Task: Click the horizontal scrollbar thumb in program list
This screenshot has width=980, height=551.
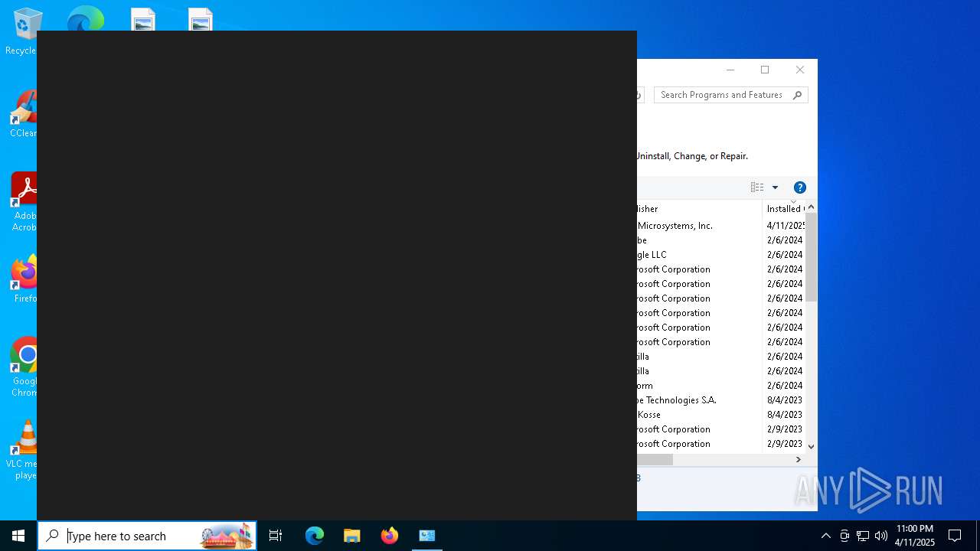Action: click(655, 460)
